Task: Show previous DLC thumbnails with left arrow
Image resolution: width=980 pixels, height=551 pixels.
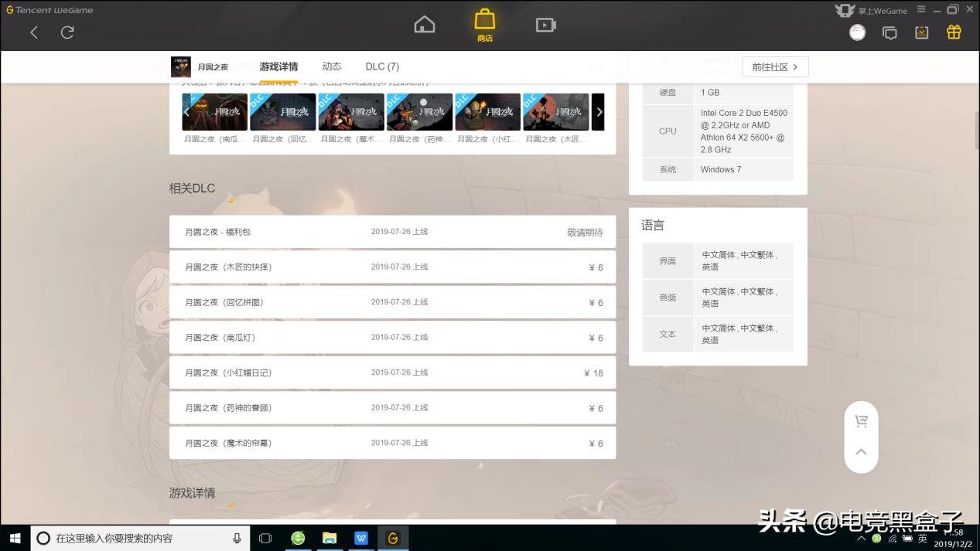Action: point(186,112)
